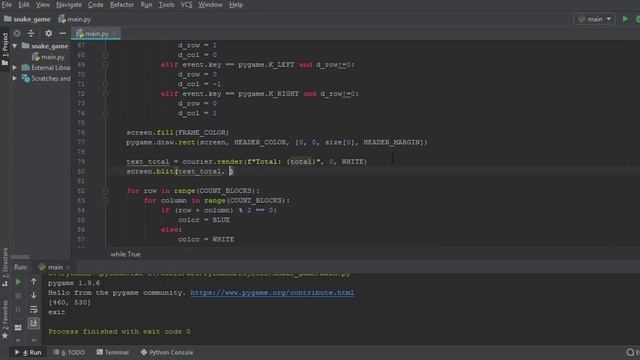The image size is (640, 360).
Task: Open the VCS menu
Action: (186, 5)
